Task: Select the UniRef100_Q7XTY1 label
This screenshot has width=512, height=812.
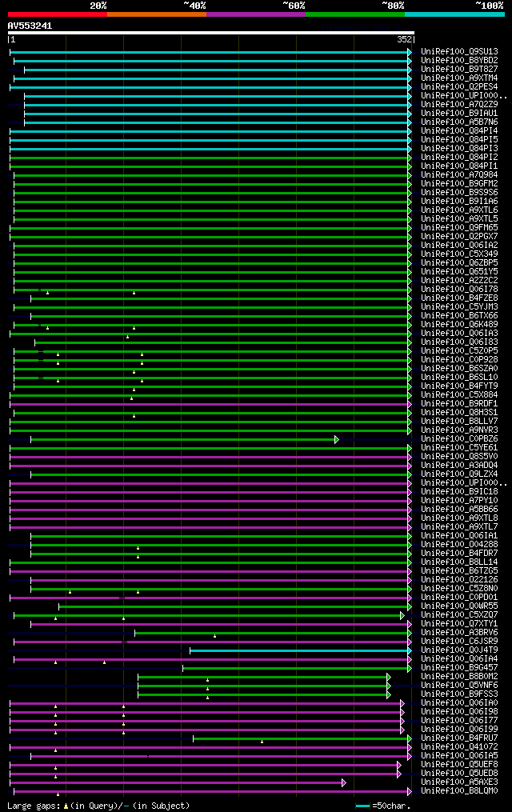Action: (459, 624)
